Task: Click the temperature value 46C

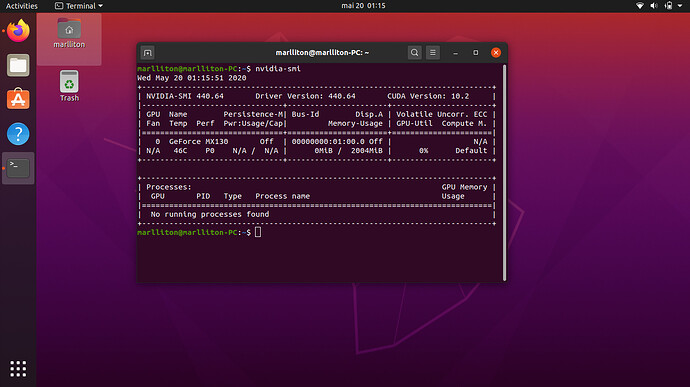Action: click(180, 151)
